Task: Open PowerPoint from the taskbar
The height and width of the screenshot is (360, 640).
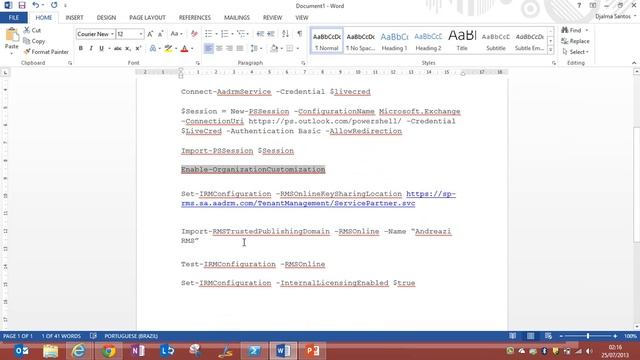Action: pos(312,351)
